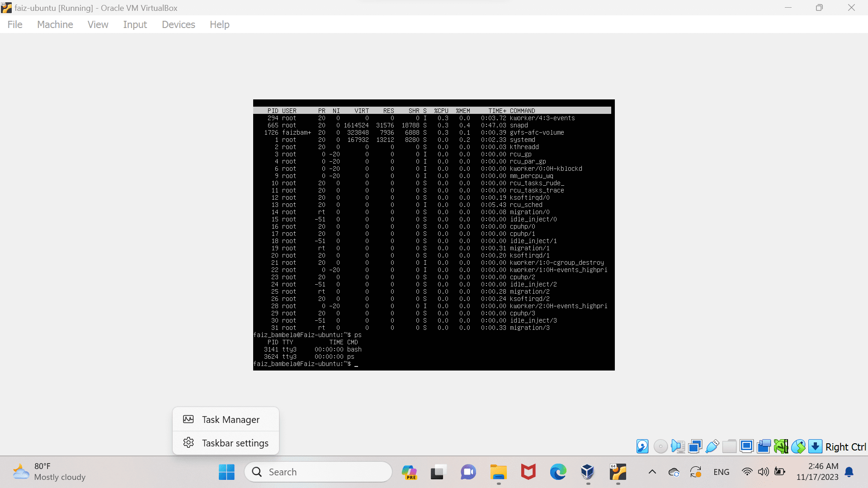This screenshot has width=868, height=488.
Task: Click the display indicator icon
Action: point(746,446)
